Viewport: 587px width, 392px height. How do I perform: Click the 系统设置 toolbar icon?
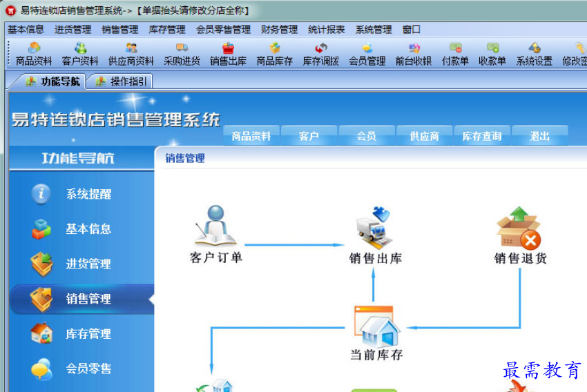pos(535,54)
